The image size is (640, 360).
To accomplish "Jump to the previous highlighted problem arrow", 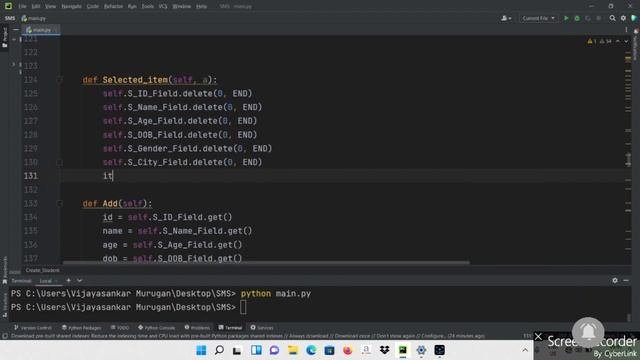I will (x=618, y=41).
